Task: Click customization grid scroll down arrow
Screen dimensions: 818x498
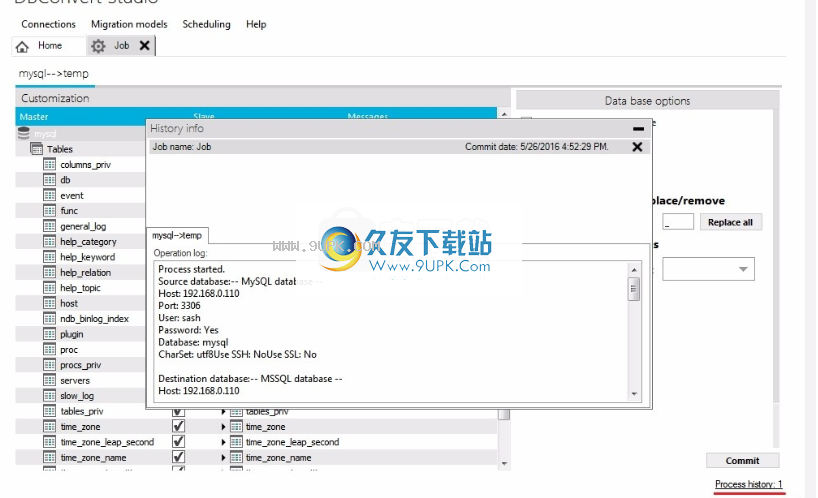Action: pos(504,463)
